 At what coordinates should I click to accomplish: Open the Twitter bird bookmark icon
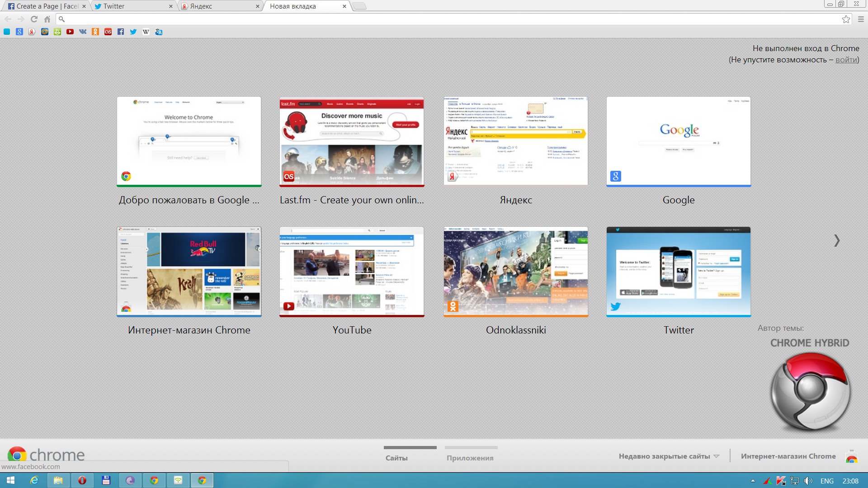click(x=133, y=32)
